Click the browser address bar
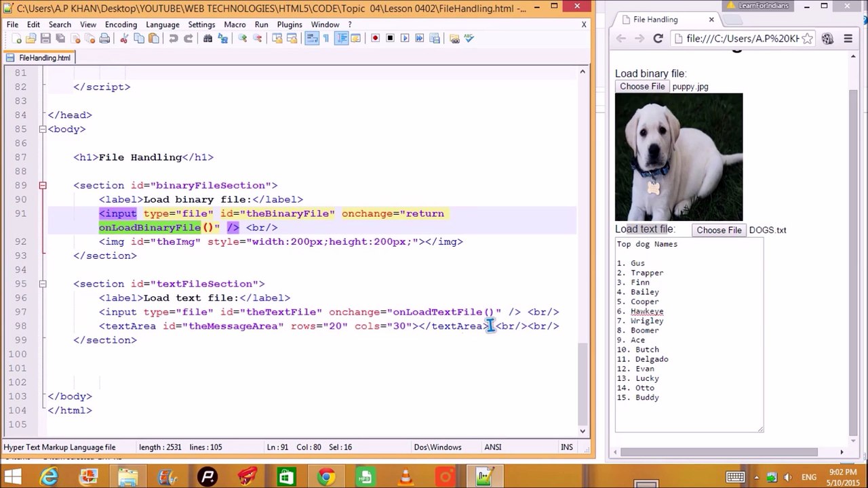The width and height of the screenshot is (868, 488). pos(743,39)
